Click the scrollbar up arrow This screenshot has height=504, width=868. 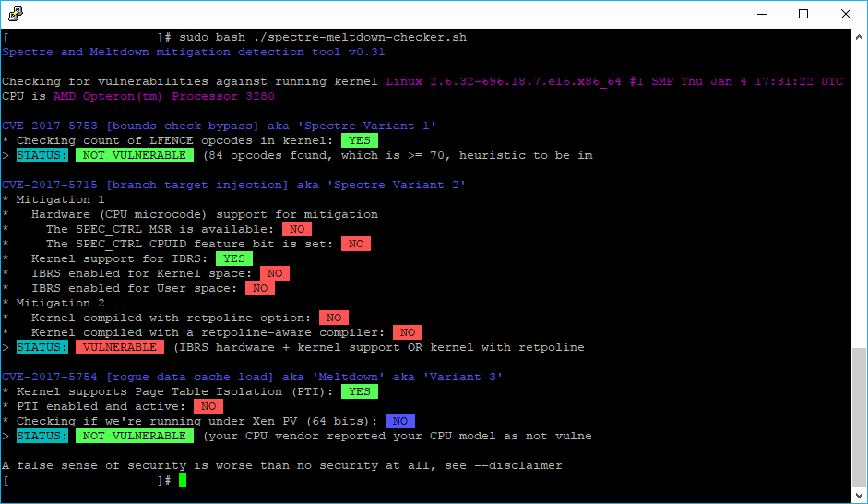(859, 37)
